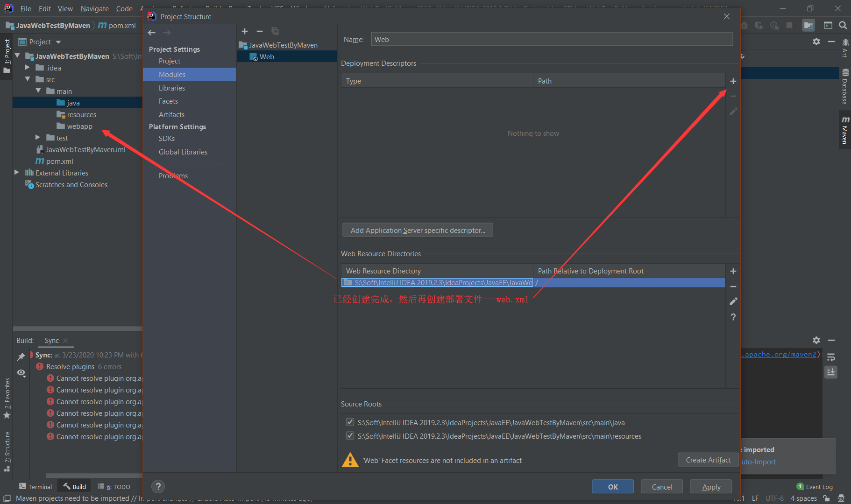Switch to the Terminal tool tab

pyautogui.click(x=35, y=487)
